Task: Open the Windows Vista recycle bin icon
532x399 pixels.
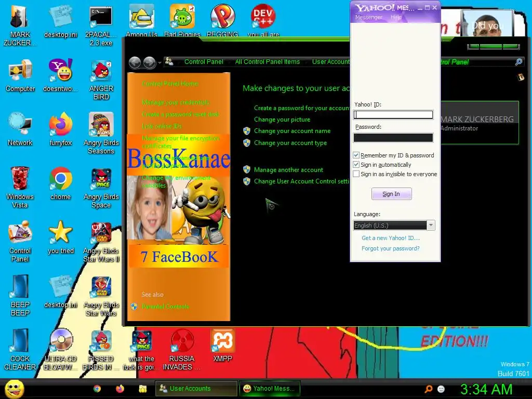Action: [20, 188]
